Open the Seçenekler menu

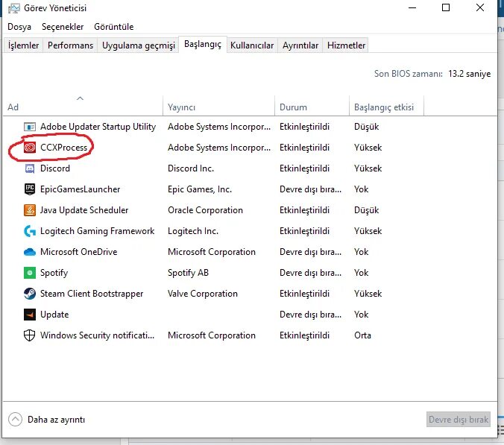tap(63, 27)
